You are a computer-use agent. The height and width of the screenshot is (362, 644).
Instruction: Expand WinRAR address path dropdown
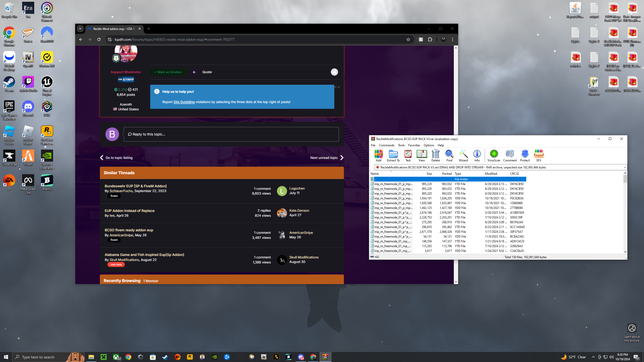(625, 167)
